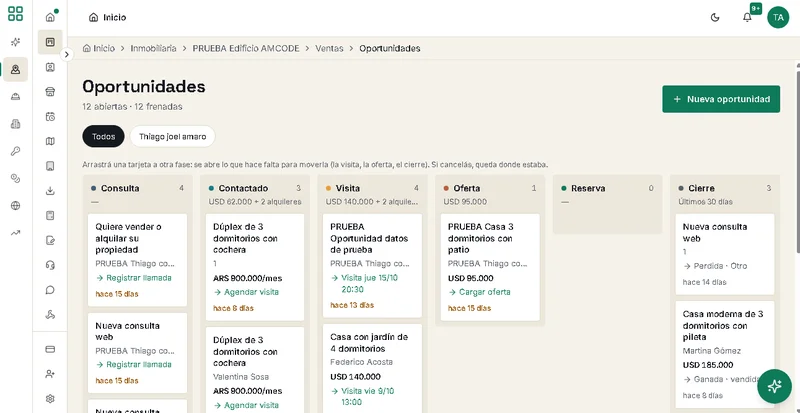Click Registrar llamada on Quiere vender card
This screenshot has width=800, height=413.
click(x=134, y=278)
